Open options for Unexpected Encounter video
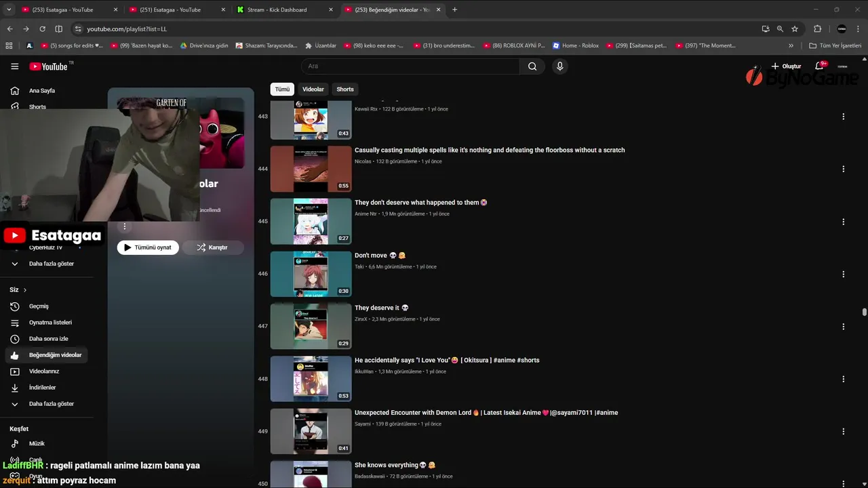 [x=843, y=431]
